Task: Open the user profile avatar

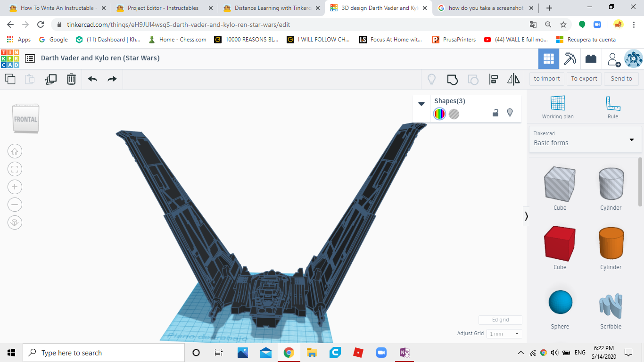Action: coord(634,59)
